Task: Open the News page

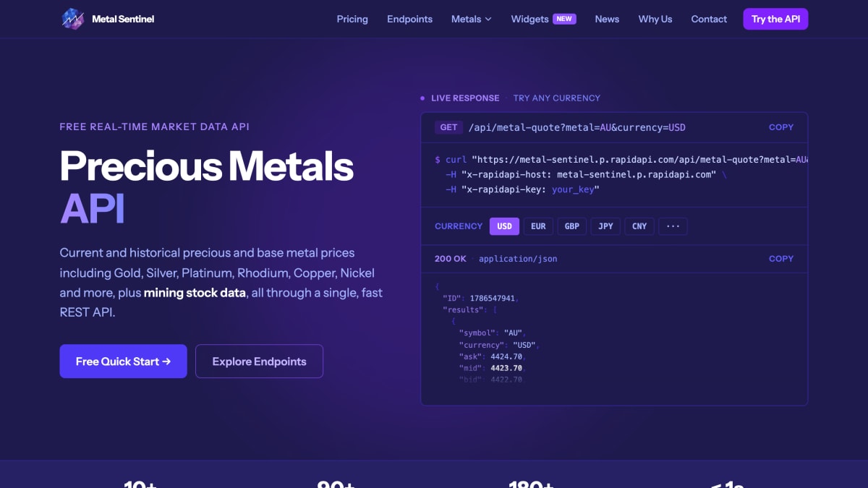Action: (x=607, y=19)
